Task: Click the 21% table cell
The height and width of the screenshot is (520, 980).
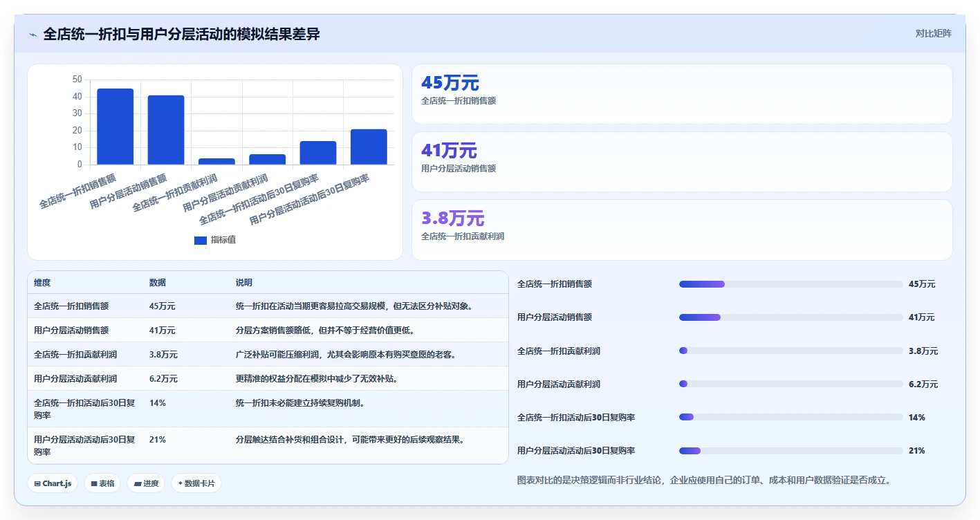Action: tap(158, 440)
